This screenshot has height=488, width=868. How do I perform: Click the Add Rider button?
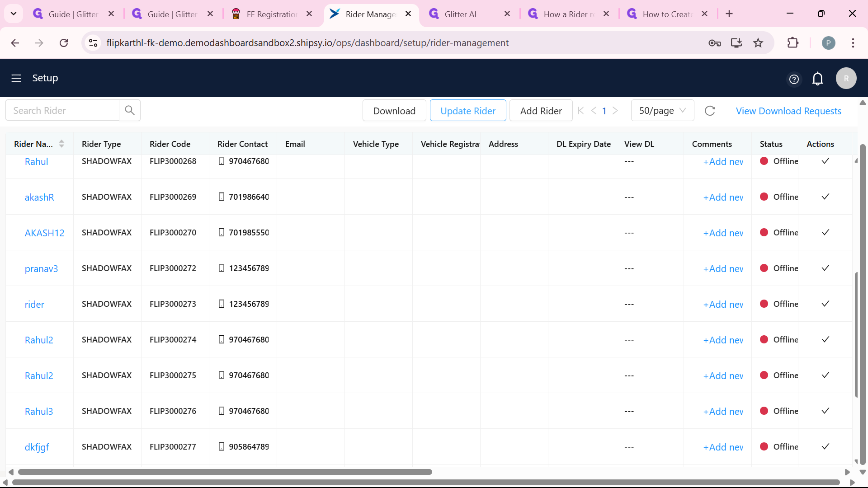point(541,111)
